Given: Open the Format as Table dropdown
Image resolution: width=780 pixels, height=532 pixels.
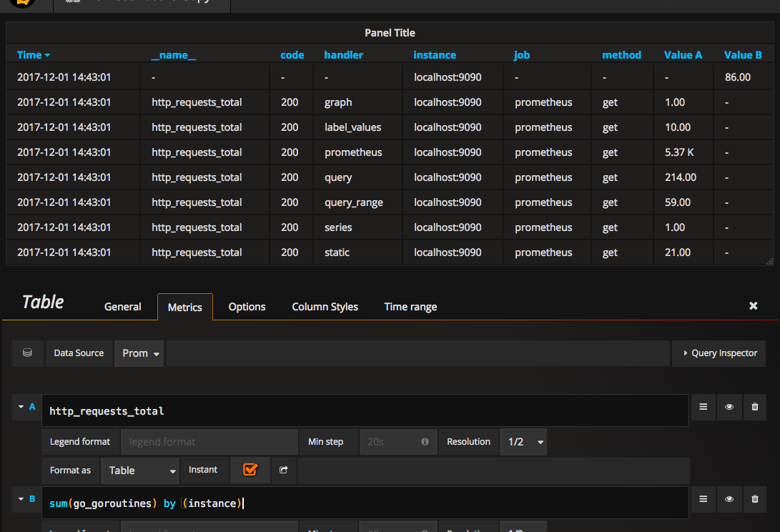Looking at the screenshot, I should tap(140, 471).
